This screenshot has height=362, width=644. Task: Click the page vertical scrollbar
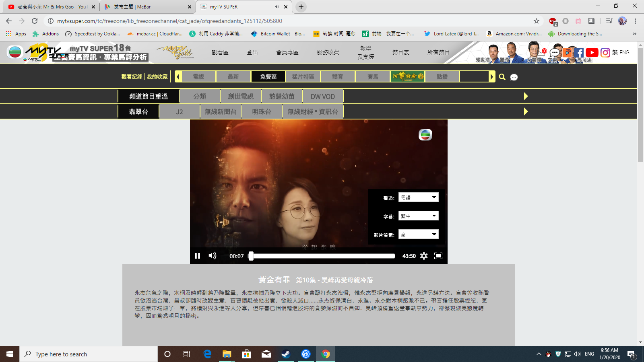[x=640, y=105]
